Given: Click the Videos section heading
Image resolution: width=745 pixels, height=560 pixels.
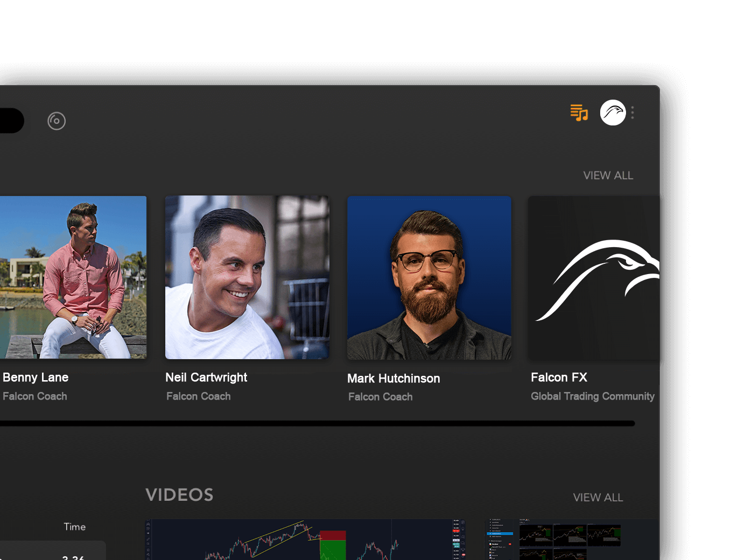Looking at the screenshot, I should [x=179, y=495].
